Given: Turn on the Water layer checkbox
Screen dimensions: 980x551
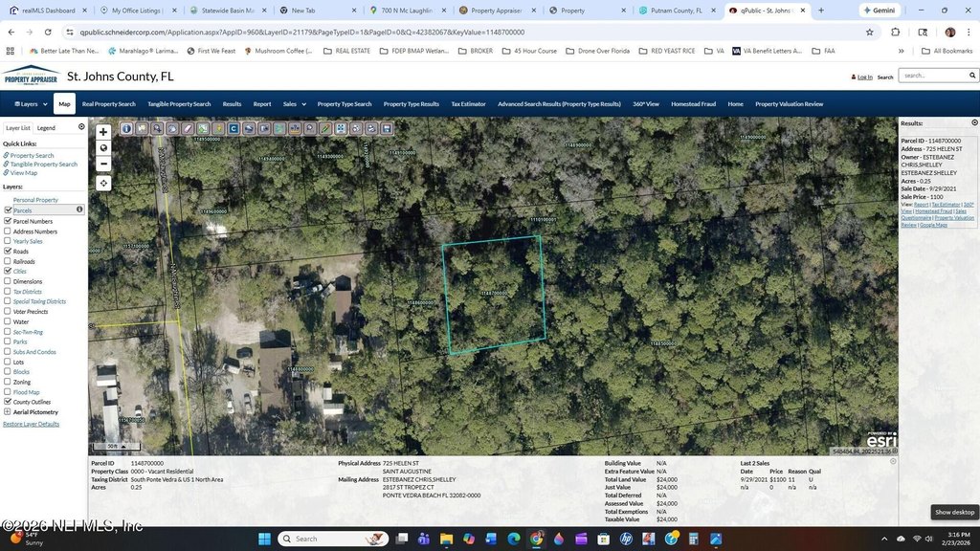Looking at the screenshot, I should coord(8,321).
